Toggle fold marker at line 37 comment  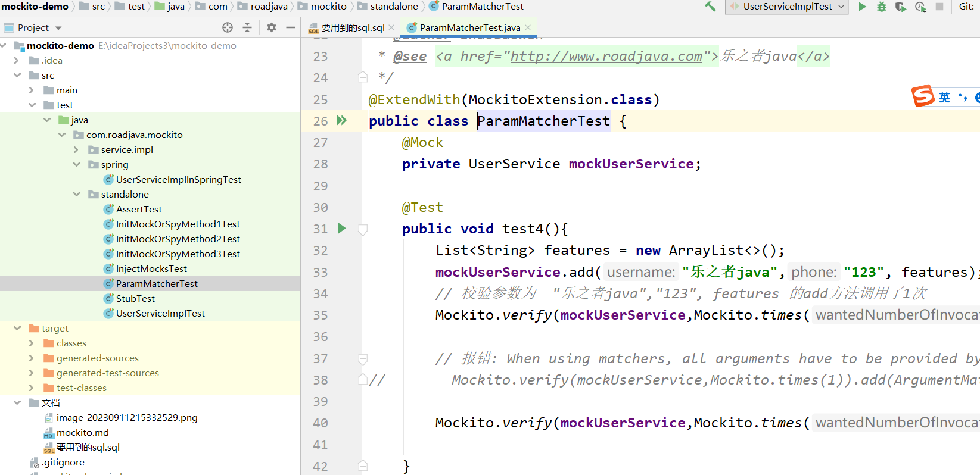(363, 359)
